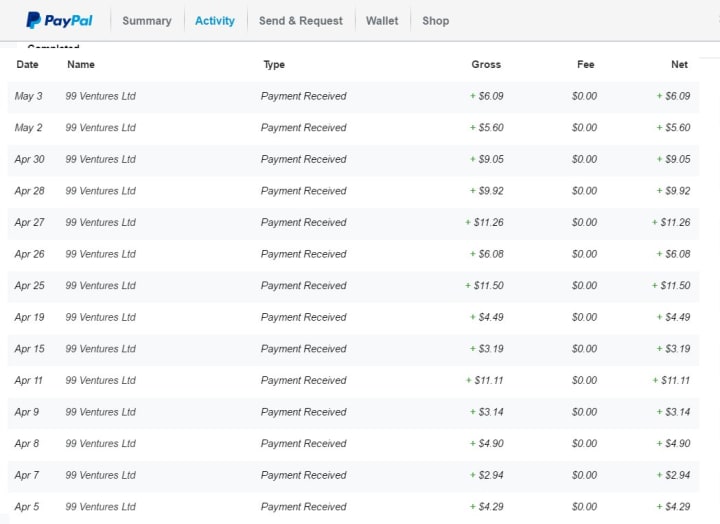Click Payment Received in Apr 9 row
Screen dimensions: 720x524
click(x=304, y=412)
